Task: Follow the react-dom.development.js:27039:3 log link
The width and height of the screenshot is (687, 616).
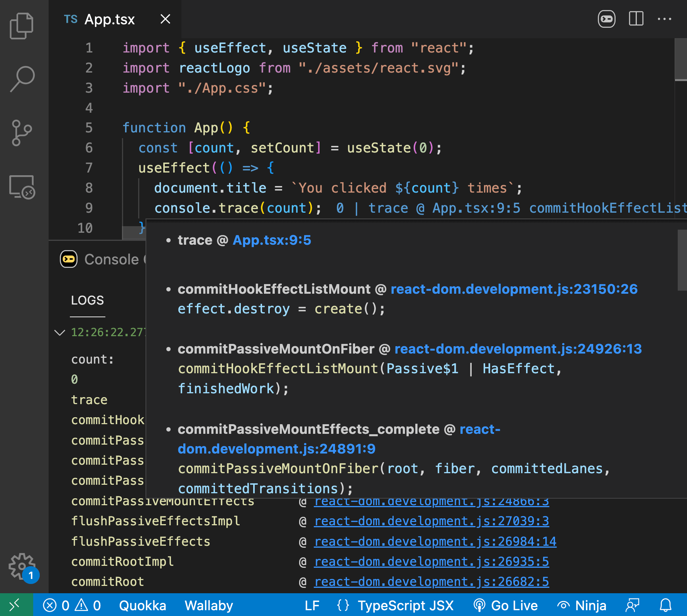Action: pos(431,521)
